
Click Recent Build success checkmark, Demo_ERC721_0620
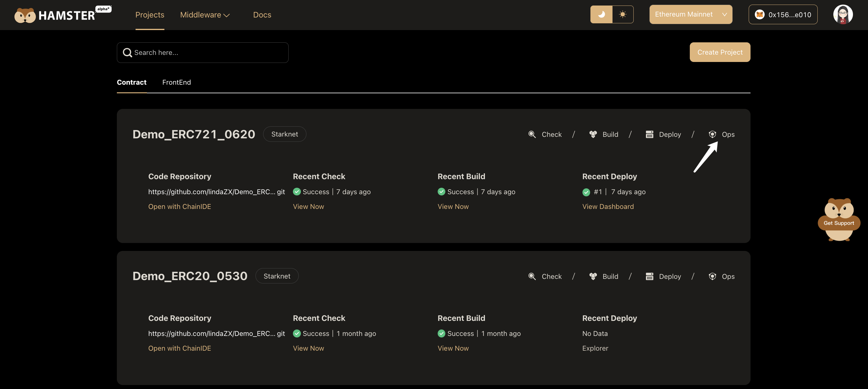point(441,192)
